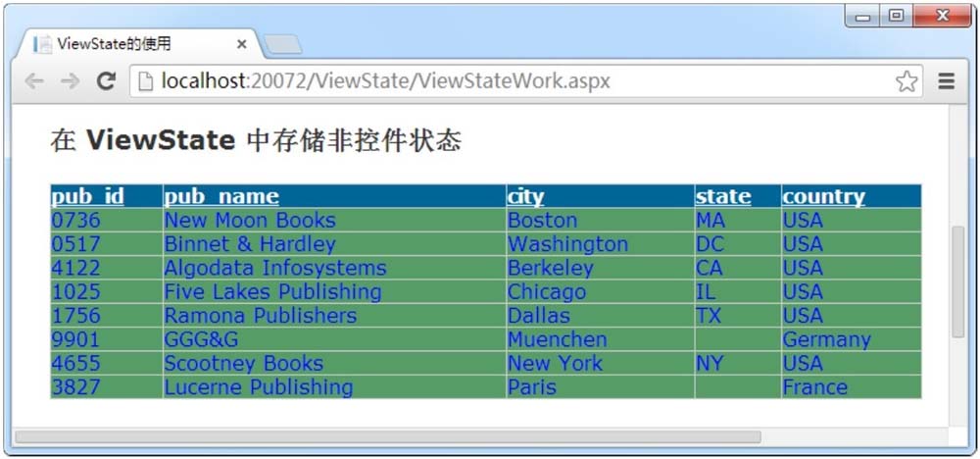Sort the table by the state header

(723, 196)
